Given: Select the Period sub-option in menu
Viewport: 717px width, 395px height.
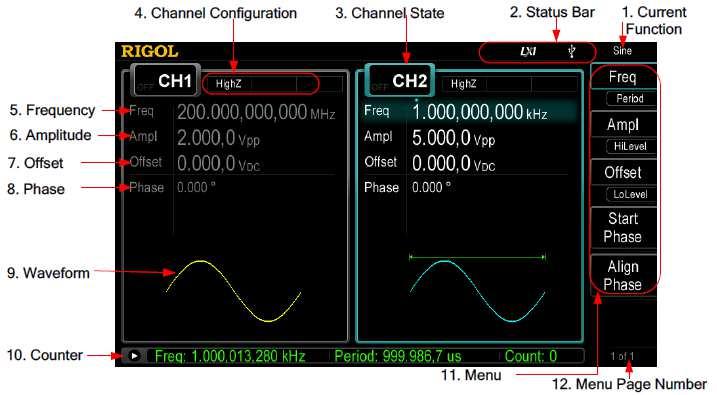Looking at the screenshot, I should (630, 98).
